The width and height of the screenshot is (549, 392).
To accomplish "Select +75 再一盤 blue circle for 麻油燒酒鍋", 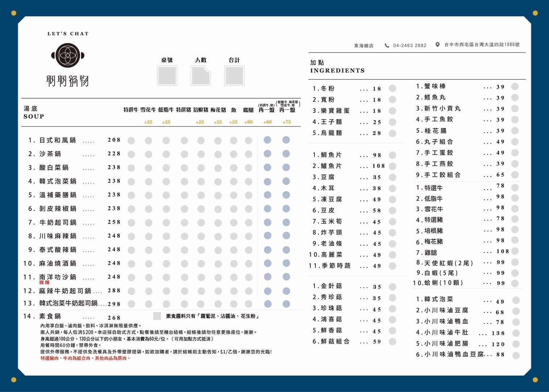I will pos(286,263).
